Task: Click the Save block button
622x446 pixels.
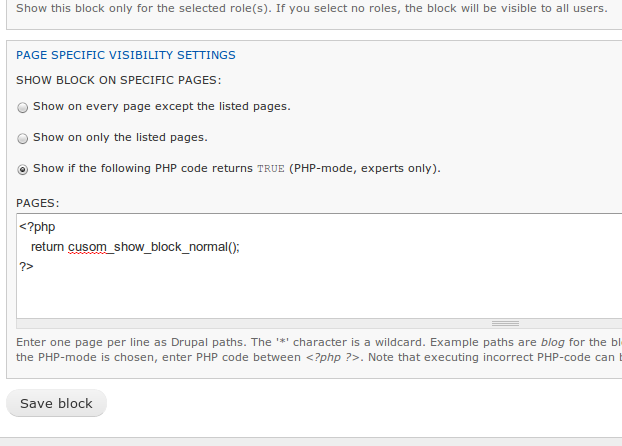Action: click(x=56, y=403)
